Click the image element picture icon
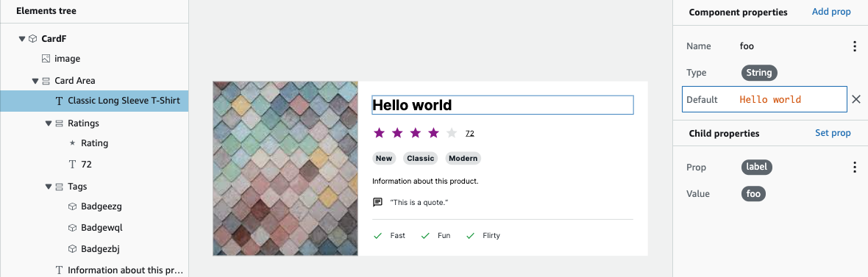Viewport: 868px width, 277px height. [x=46, y=59]
